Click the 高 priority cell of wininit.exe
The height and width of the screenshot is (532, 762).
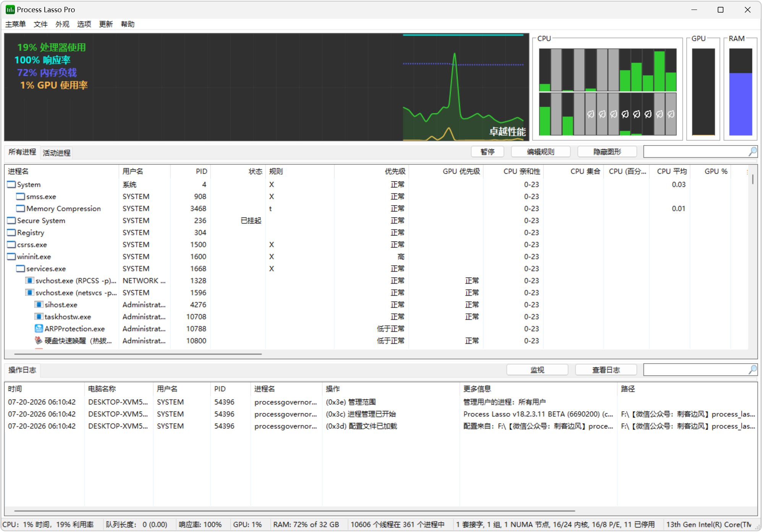pos(401,257)
